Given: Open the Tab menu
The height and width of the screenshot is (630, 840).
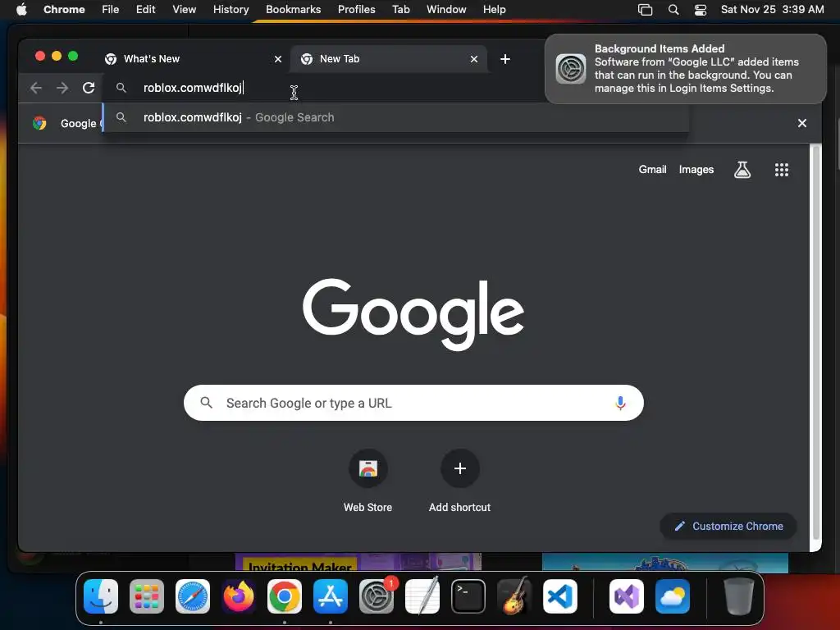Looking at the screenshot, I should 400,10.
